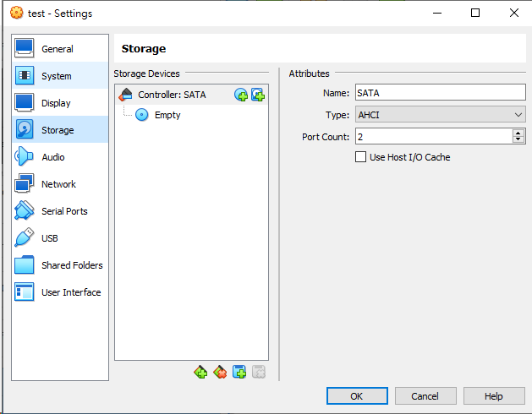This screenshot has height=414, width=532.
Task: Open the Shared Folders settings page
Action: point(72,265)
